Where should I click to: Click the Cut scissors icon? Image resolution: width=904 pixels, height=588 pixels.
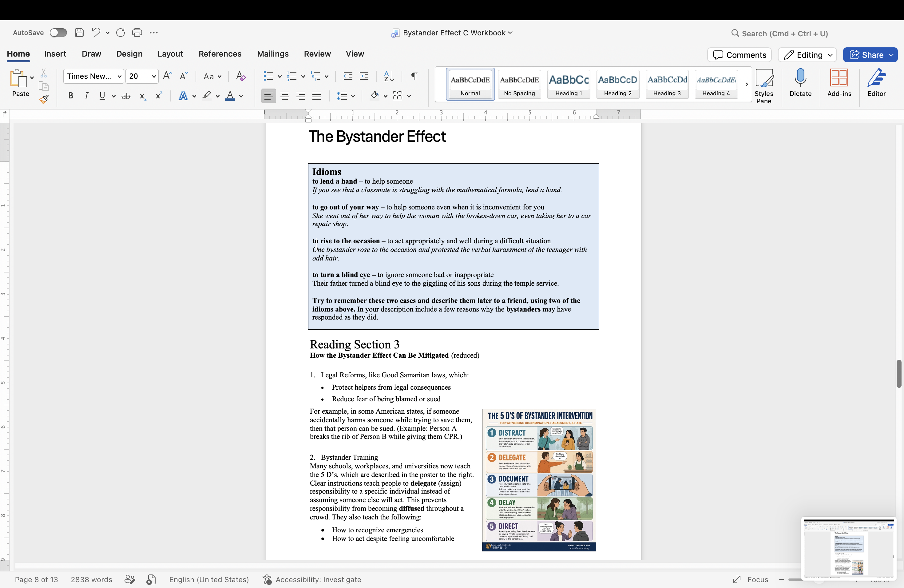click(x=44, y=73)
